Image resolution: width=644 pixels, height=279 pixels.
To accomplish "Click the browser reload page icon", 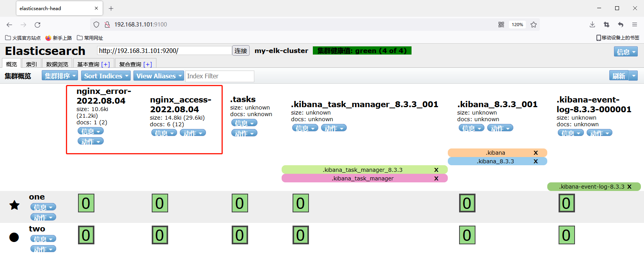I will [x=37, y=25].
